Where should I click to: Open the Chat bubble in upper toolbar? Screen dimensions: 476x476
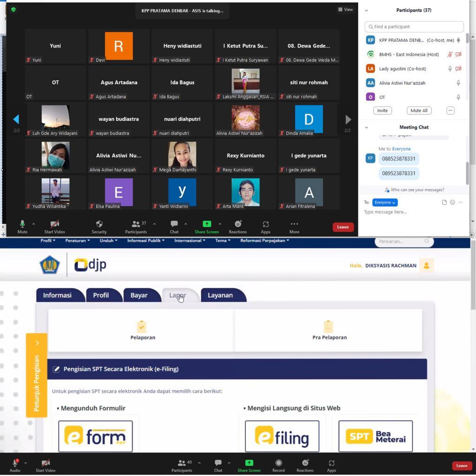(x=174, y=224)
